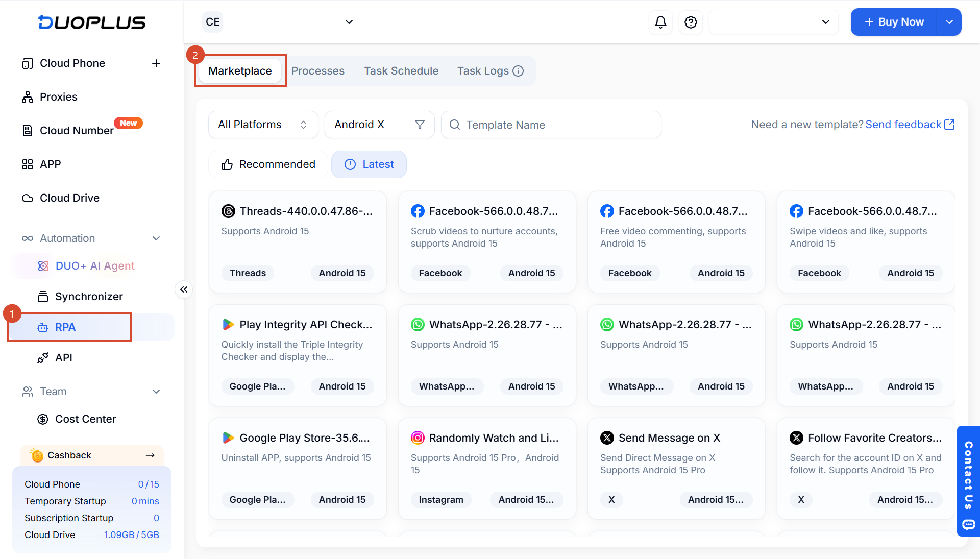Click the Threads tag on Threads card
980x559 pixels.
[248, 273]
